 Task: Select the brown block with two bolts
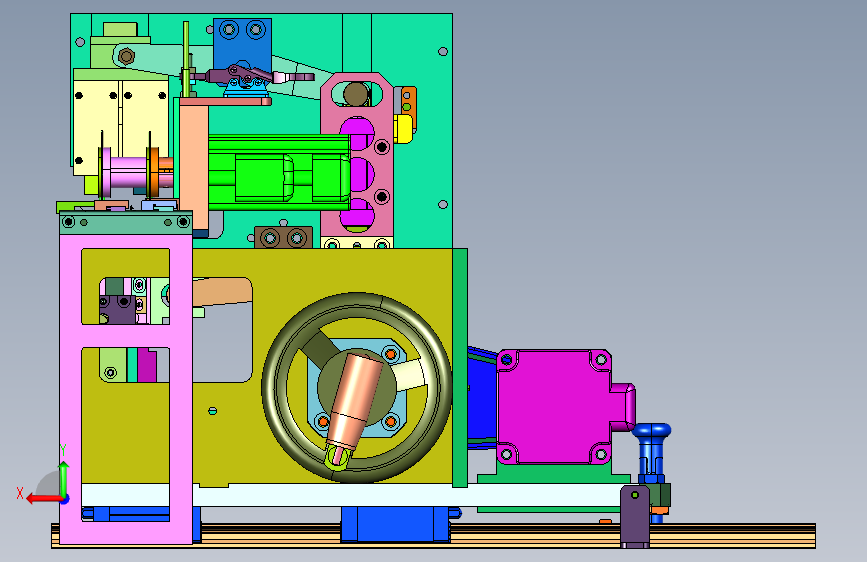point(283,237)
